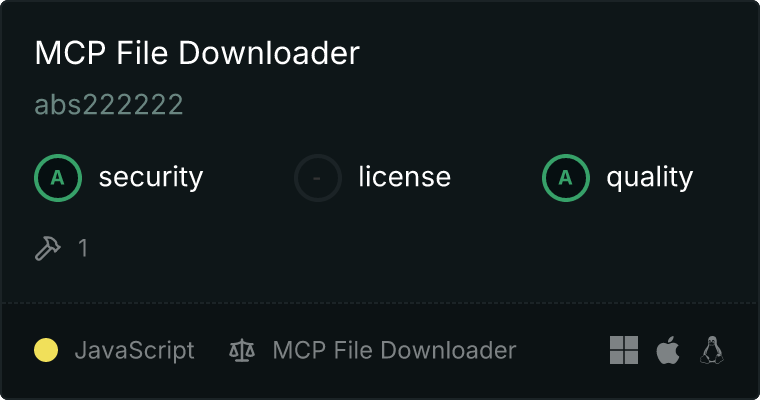Click the letter A inside quality badge
This screenshot has width=760, height=400.
click(566, 178)
